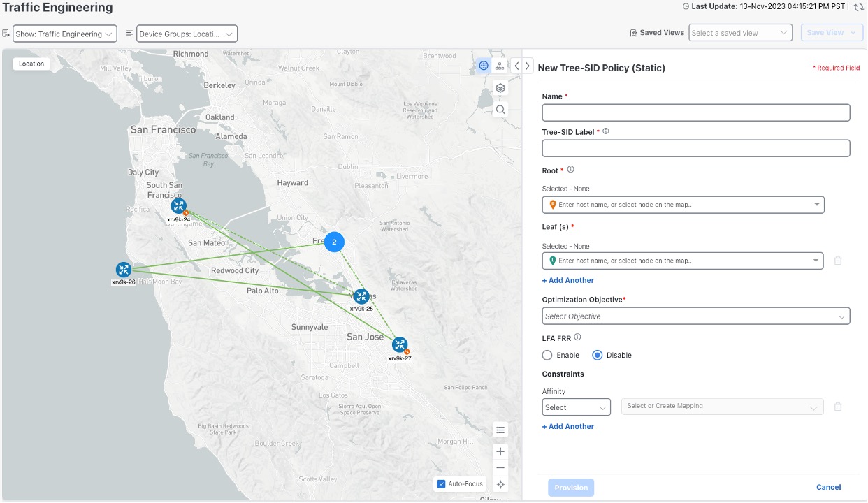Click info icon next to Root
The image size is (868, 503).
click(x=571, y=169)
